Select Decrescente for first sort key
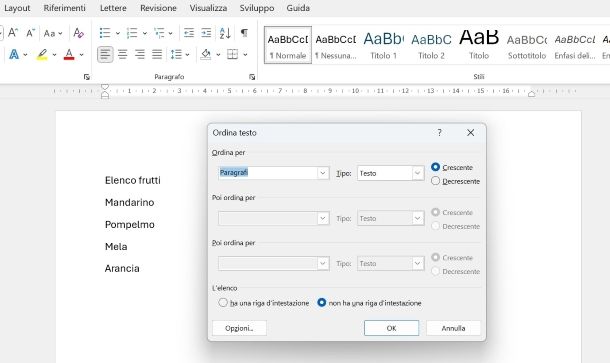 (455, 181)
